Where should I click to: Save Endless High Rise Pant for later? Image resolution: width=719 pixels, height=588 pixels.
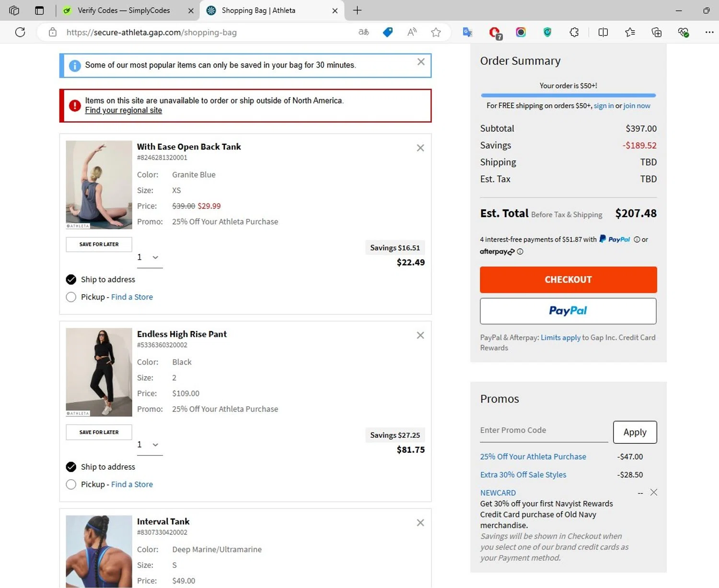(x=99, y=432)
